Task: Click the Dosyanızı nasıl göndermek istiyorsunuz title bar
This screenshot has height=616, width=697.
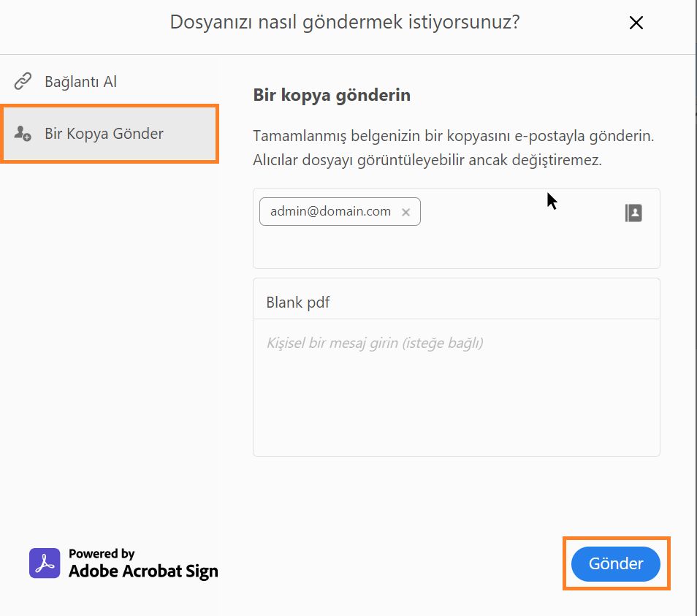Action: [x=343, y=23]
